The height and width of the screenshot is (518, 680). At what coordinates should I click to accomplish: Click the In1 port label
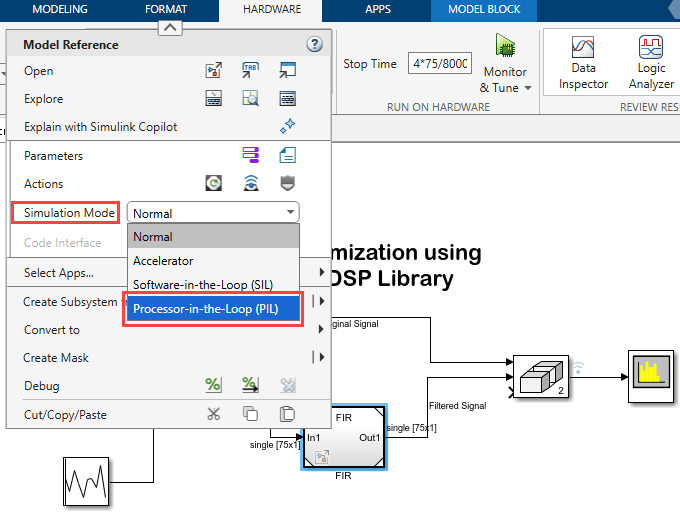pyautogui.click(x=314, y=438)
